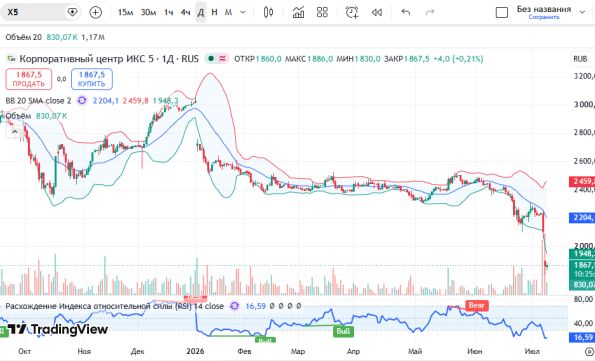Open the Indicators panel icon

point(298,12)
